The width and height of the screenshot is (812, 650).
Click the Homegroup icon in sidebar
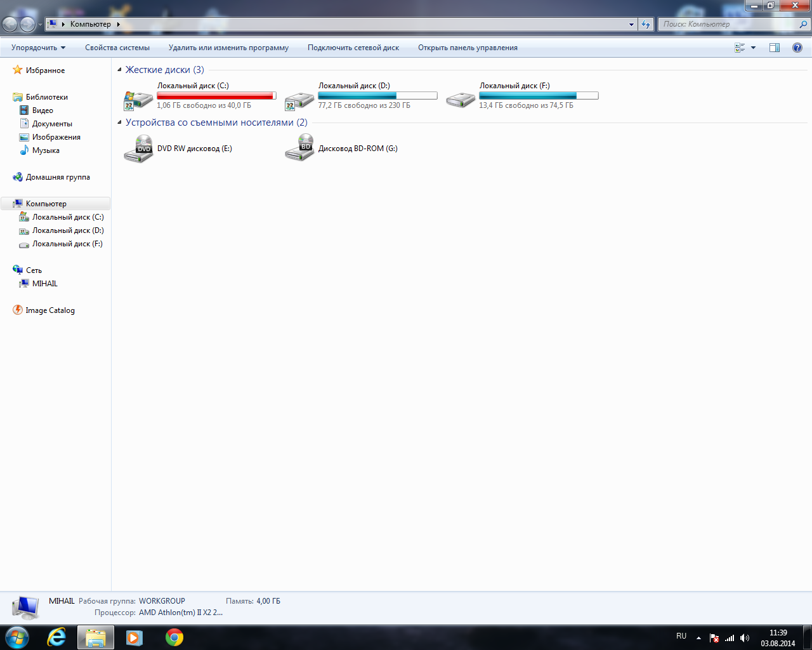tap(18, 177)
